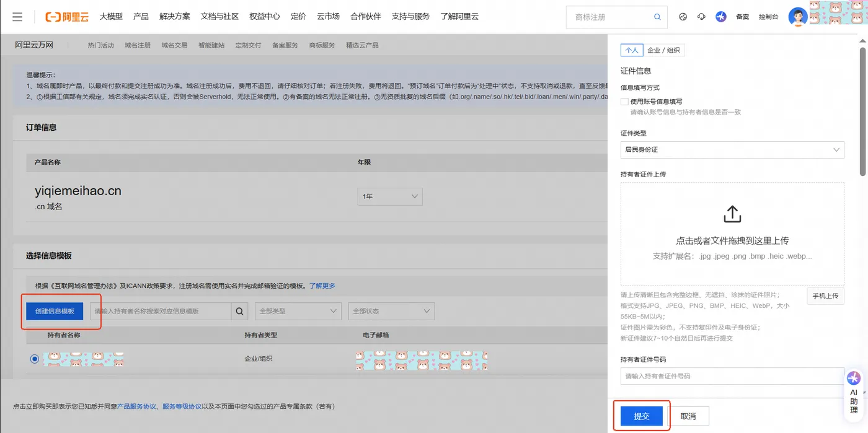Click the 持有者名称 column header
868x433 pixels.
pos(64,335)
